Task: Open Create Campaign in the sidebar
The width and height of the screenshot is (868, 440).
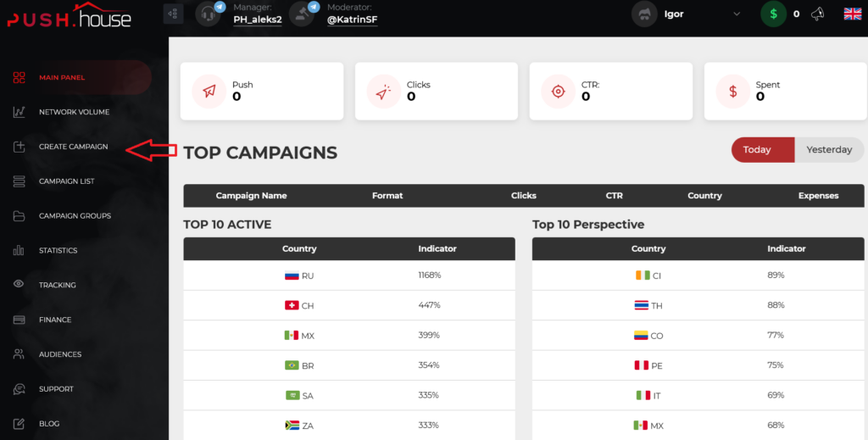Action: (73, 147)
